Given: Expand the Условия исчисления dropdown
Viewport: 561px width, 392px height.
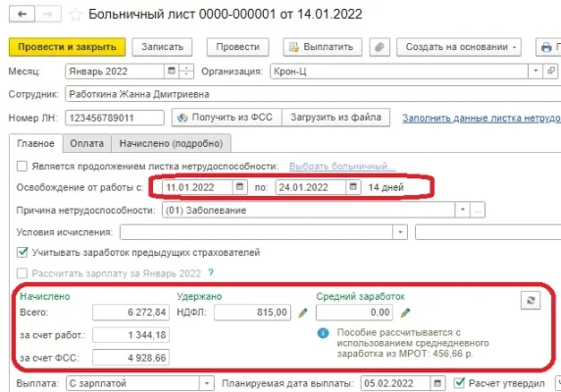Looking at the screenshot, I should pyautogui.click(x=400, y=232).
